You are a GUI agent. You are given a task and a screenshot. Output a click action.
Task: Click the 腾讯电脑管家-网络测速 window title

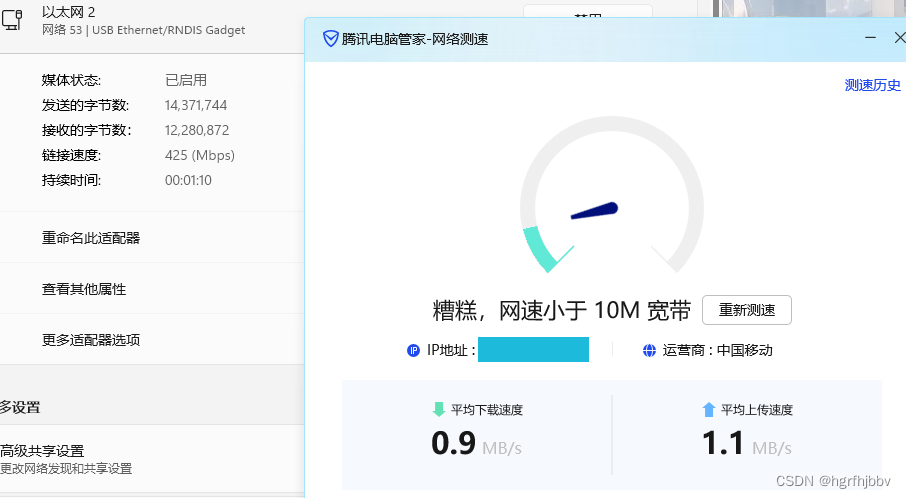click(415, 39)
